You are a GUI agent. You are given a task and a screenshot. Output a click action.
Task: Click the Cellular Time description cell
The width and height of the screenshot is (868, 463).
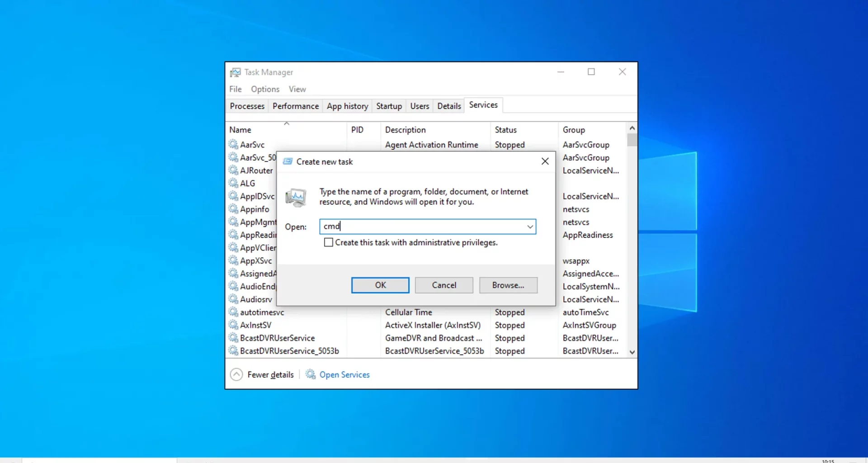(409, 312)
